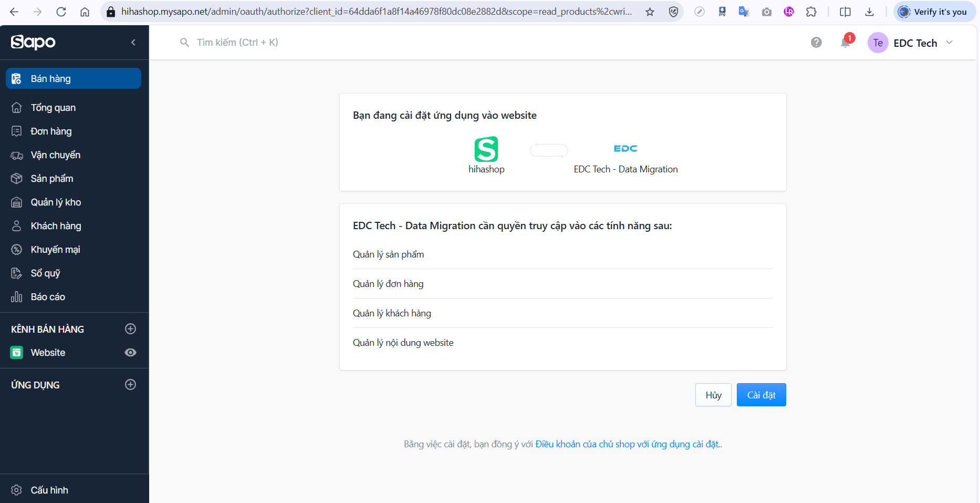Open the browser split-screen icon
The height and width of the screenshot is (503, 980).
(845, 12)
